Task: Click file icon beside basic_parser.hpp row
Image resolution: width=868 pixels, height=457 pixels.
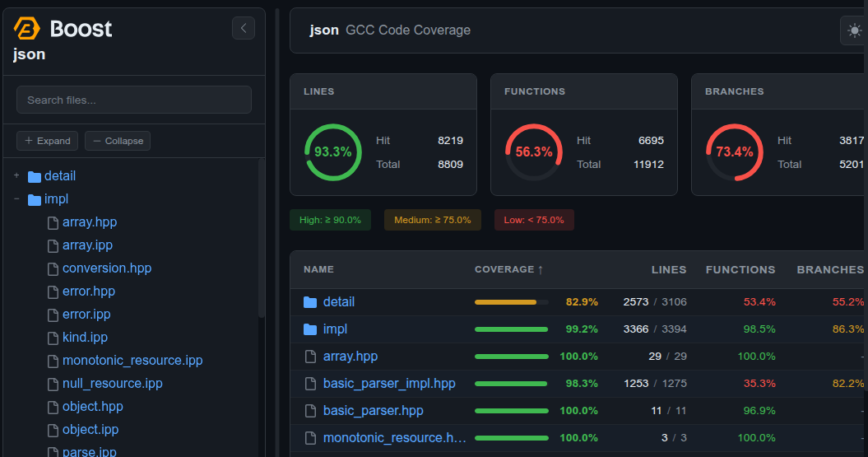Action: [310, 411]
